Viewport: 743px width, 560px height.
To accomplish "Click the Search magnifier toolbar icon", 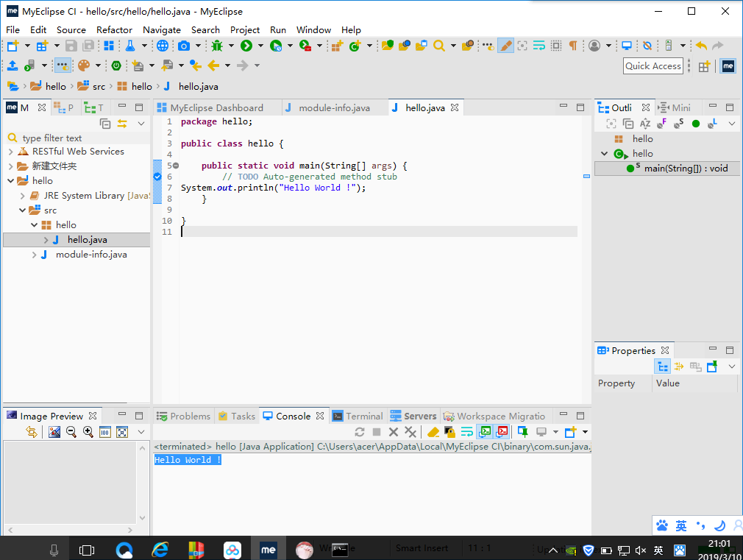I will click(439, 46).
